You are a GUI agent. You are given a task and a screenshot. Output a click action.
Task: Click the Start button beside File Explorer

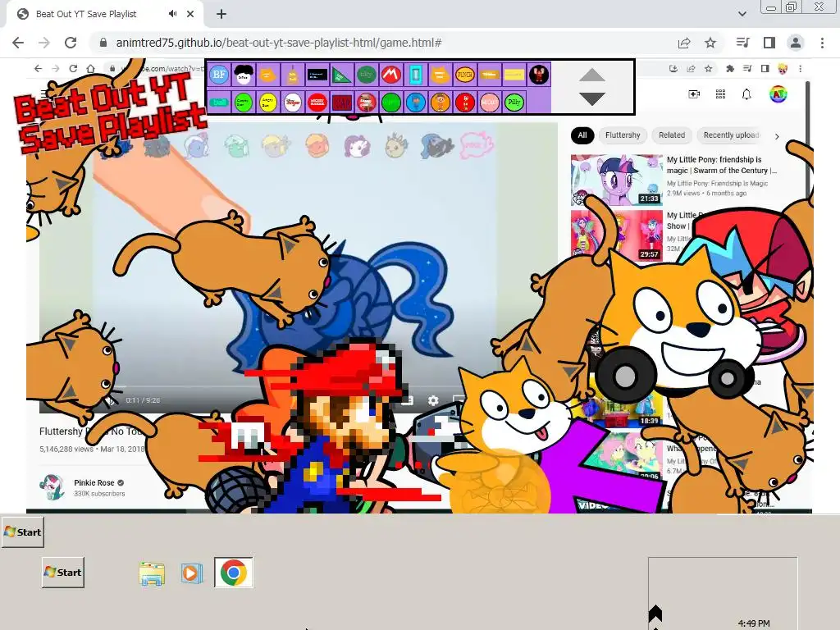[63, 573]
